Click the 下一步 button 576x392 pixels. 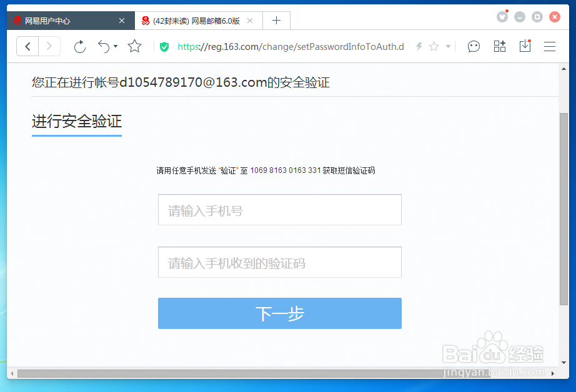(279, 313)
